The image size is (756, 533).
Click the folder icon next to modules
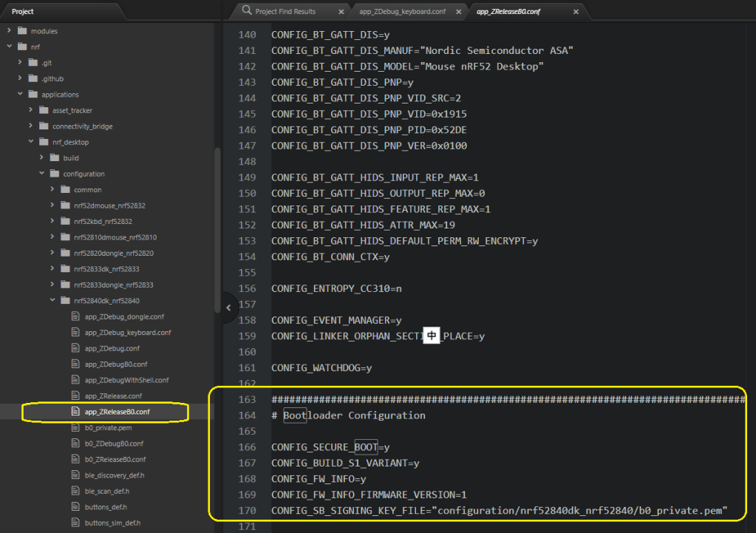pyautogui.click(x=21, y=31)
